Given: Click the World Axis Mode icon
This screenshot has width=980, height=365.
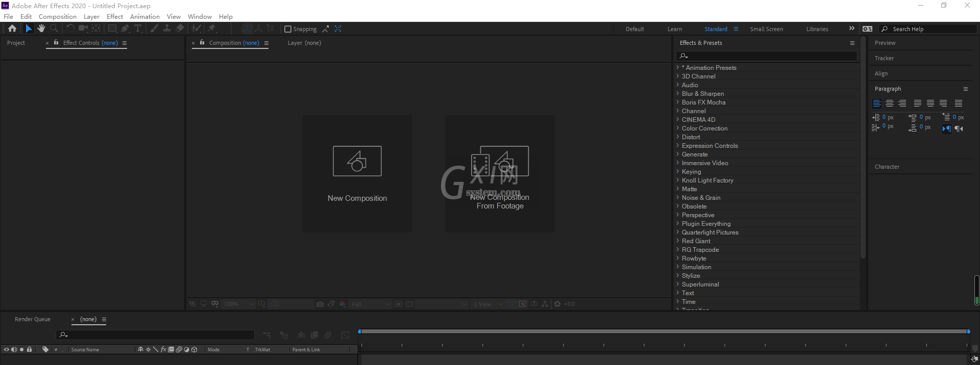Looking at the screenshot, I should (x=259, y=29).
